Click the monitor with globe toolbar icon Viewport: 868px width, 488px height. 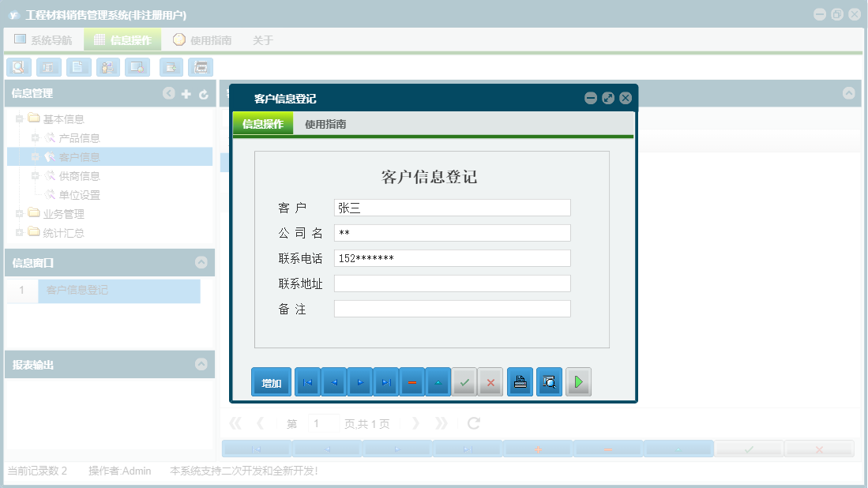(x=137, y=67)
